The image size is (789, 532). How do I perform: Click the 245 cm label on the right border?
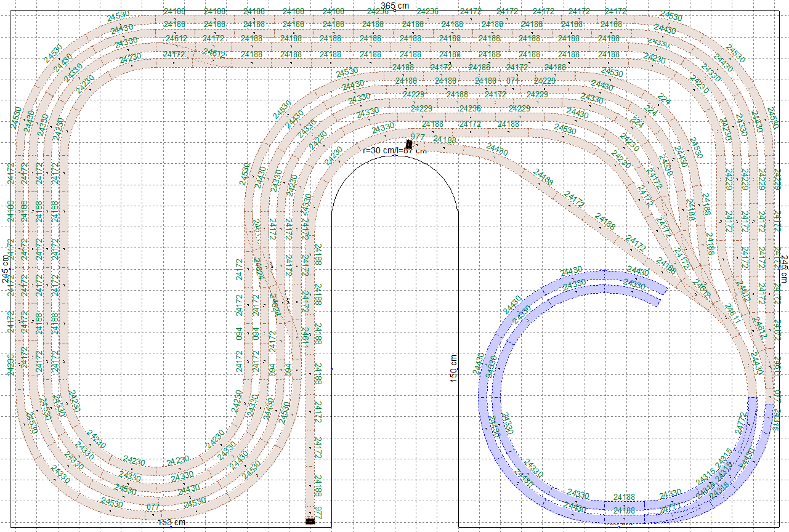click(x=784, y=268)
